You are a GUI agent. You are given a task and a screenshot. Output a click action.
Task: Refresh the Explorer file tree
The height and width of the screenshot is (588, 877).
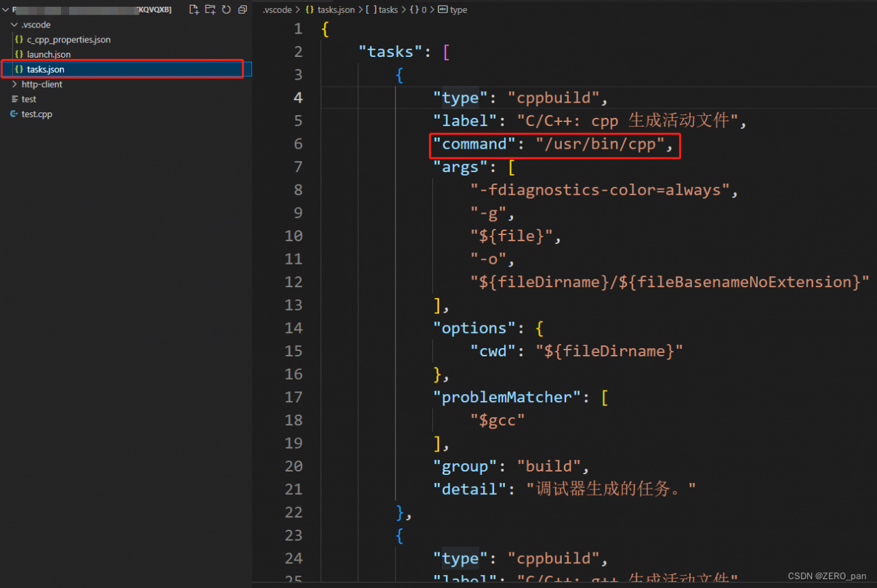tap(226, 10)
